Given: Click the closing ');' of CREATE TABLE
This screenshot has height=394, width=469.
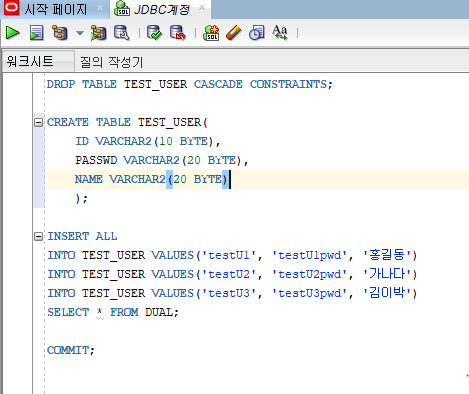Looking at the screenshot, I should point(81,199).
